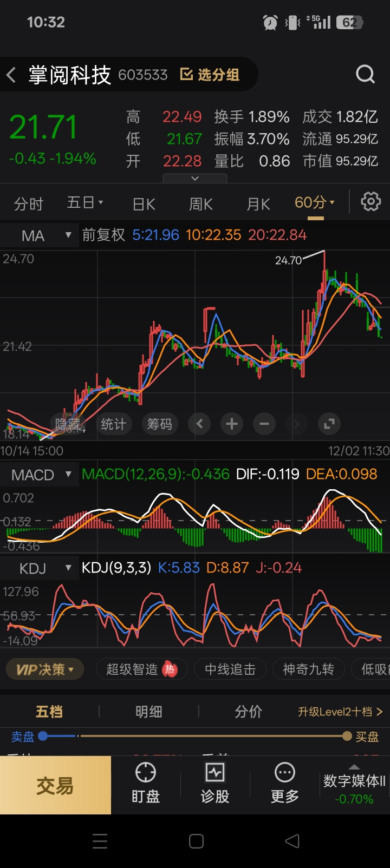Click 换手 1.89% turnover value
Image resolution: width=390 pixels, height=868 pixels.
point(252,117)
